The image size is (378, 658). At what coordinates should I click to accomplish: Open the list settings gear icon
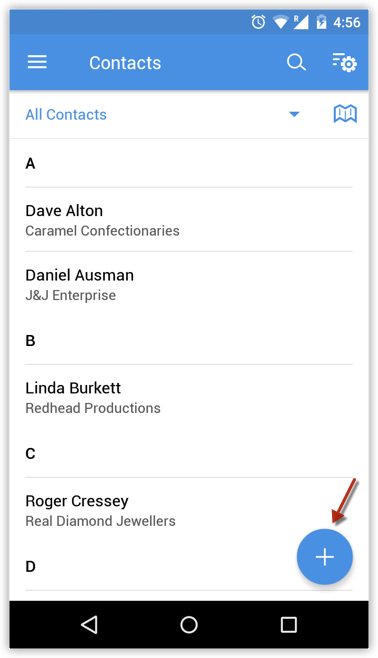(x=344, y=63)
